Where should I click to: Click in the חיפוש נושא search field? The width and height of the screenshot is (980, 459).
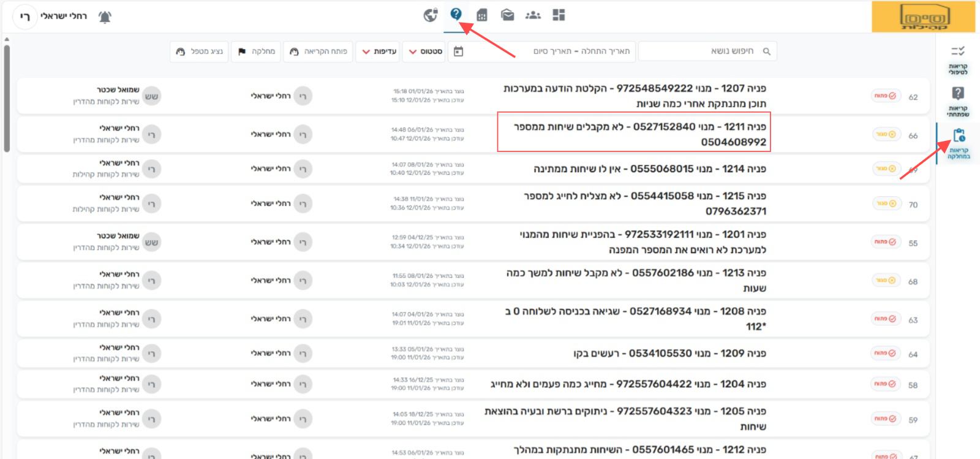704,51
